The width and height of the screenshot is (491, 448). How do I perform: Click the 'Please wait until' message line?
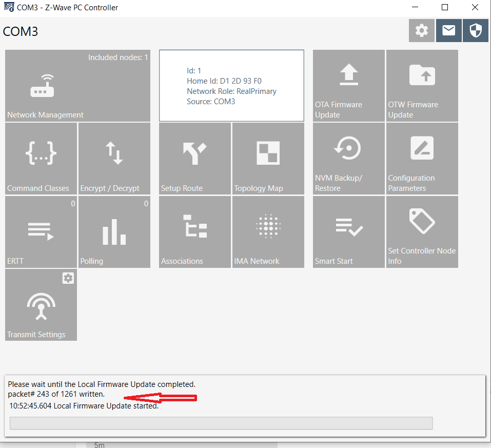click(102, 384)
